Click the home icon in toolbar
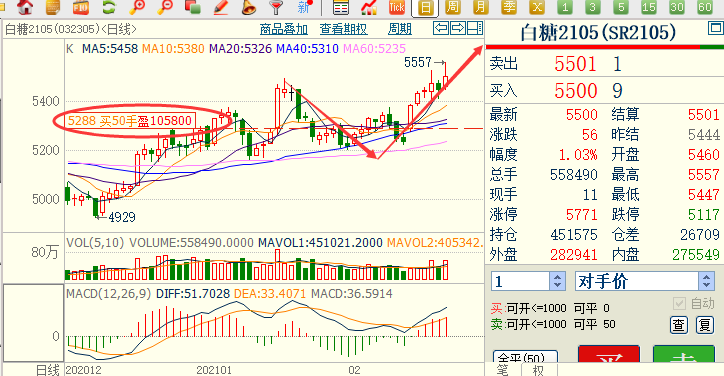The image size is (724, 376). (25, 7)
